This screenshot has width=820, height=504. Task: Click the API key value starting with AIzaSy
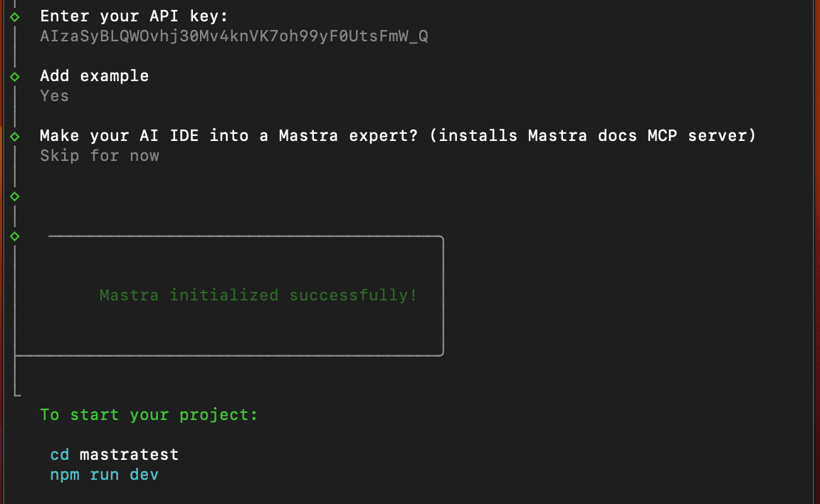[x=234, y=36]
